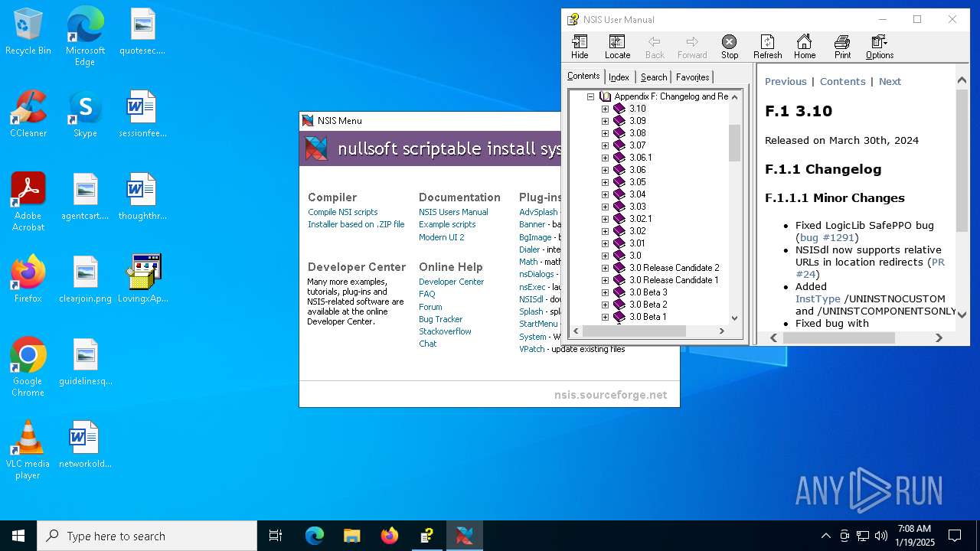Select the CCleaner desktop icon

[x=28, y=115]
